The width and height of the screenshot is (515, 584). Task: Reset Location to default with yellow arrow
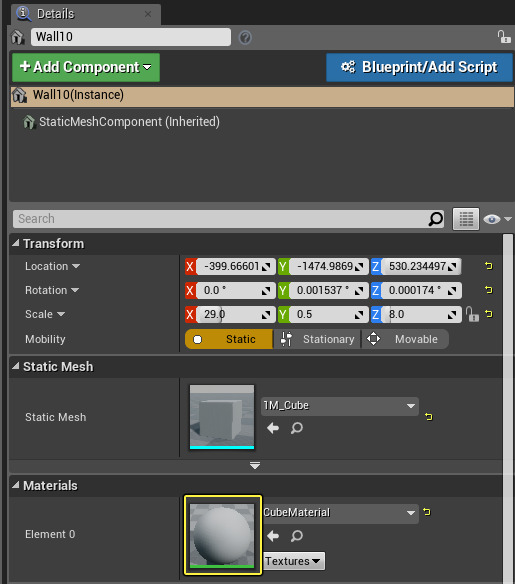pos(489,266)
